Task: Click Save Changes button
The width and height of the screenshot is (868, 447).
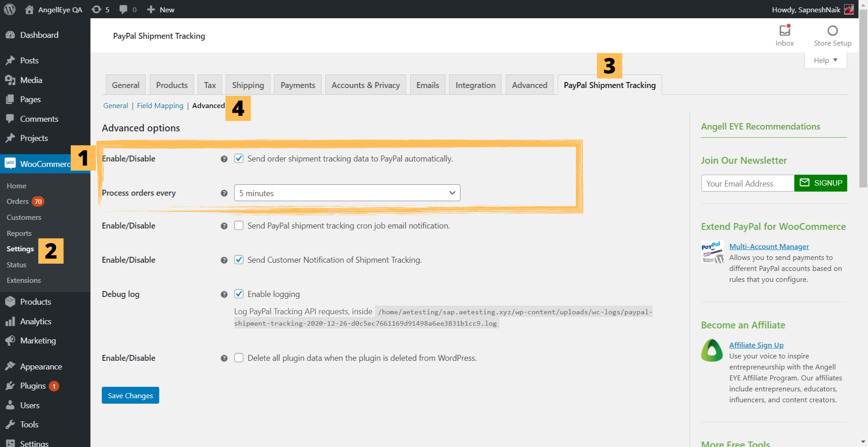Action: coord(131,395)
